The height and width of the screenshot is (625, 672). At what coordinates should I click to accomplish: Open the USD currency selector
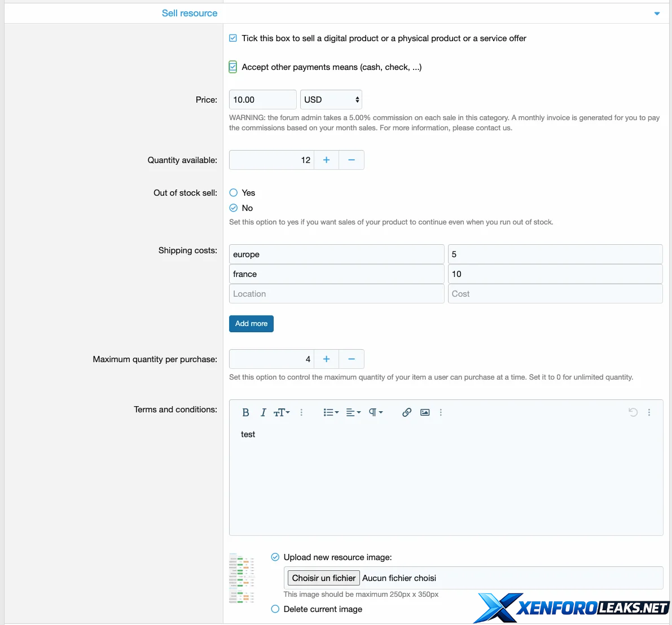tap(331, 100)
